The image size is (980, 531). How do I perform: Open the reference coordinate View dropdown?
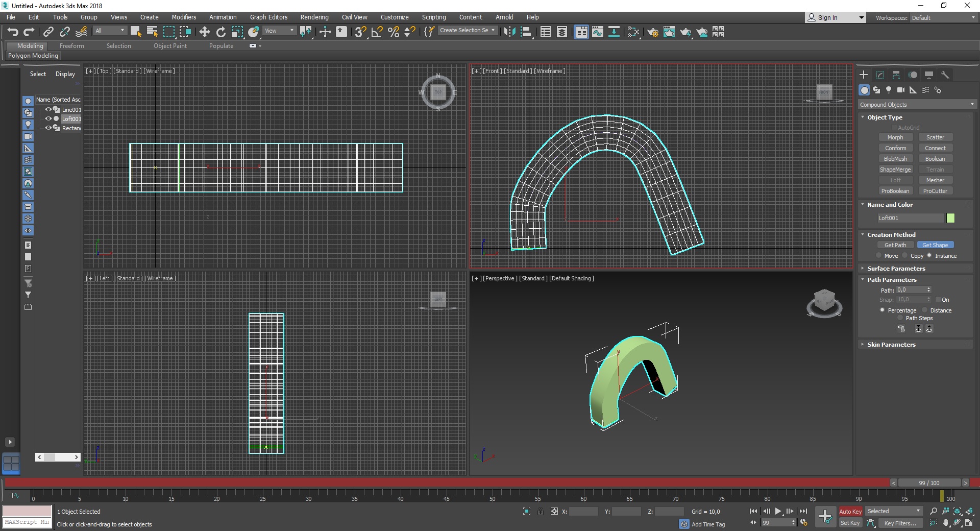tap(279, 31)
